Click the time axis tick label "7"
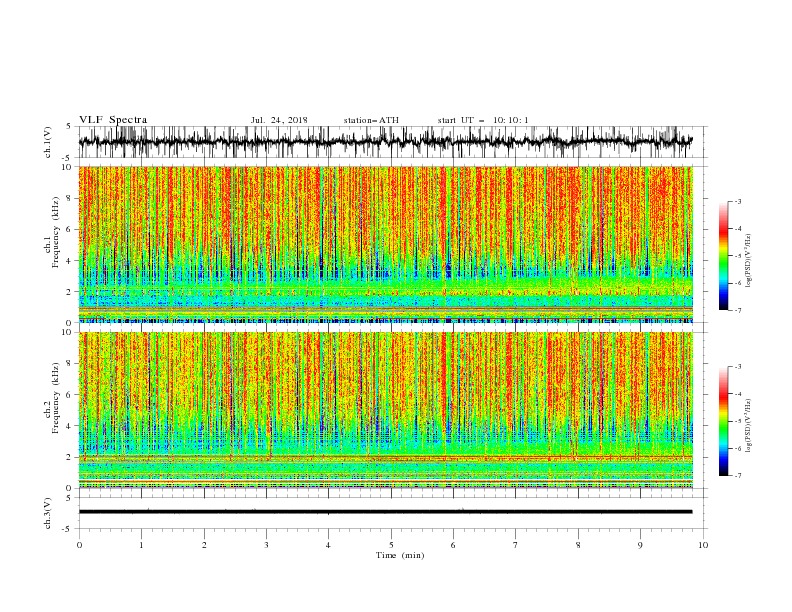 coord(516,545)
